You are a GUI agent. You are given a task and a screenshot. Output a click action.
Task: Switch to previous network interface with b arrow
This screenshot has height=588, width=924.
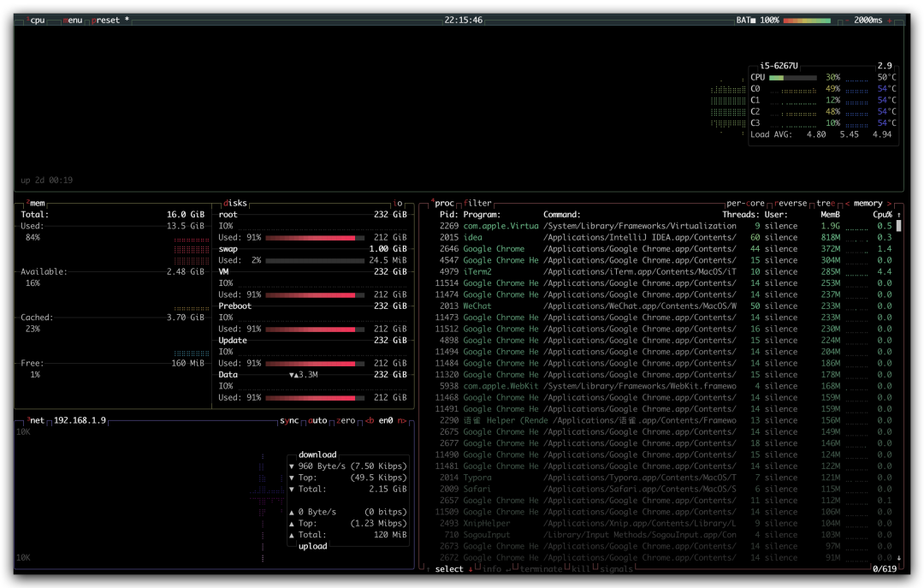[370, 420]
